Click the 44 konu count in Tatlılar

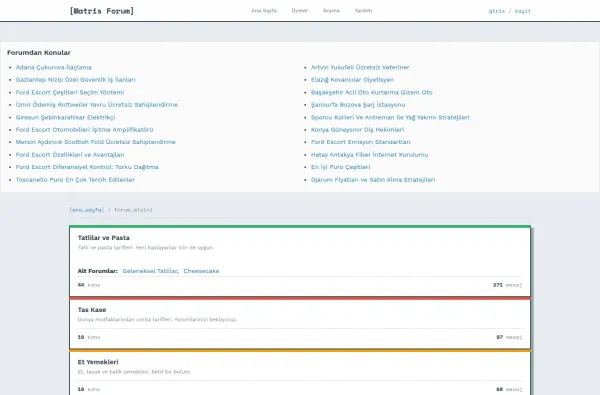pyautogui.click(x=89, y=285)
